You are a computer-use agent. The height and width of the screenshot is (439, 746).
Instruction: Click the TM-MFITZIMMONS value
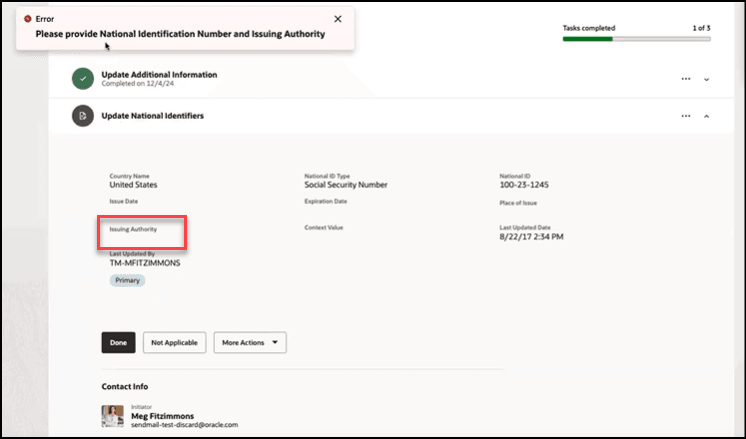pos(145,263)
